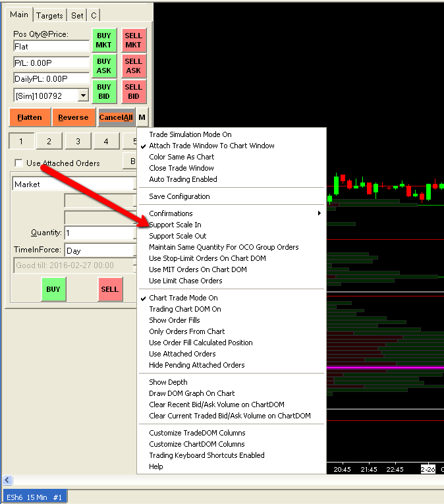Toggle Use Attached Orders menu item

(231, 354)
